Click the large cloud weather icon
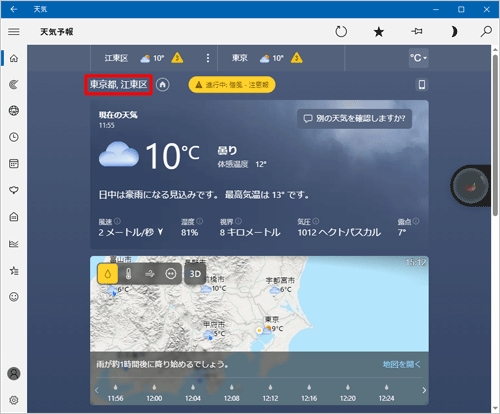The height and width of the screenshot is (414, 500). point(119,154)
